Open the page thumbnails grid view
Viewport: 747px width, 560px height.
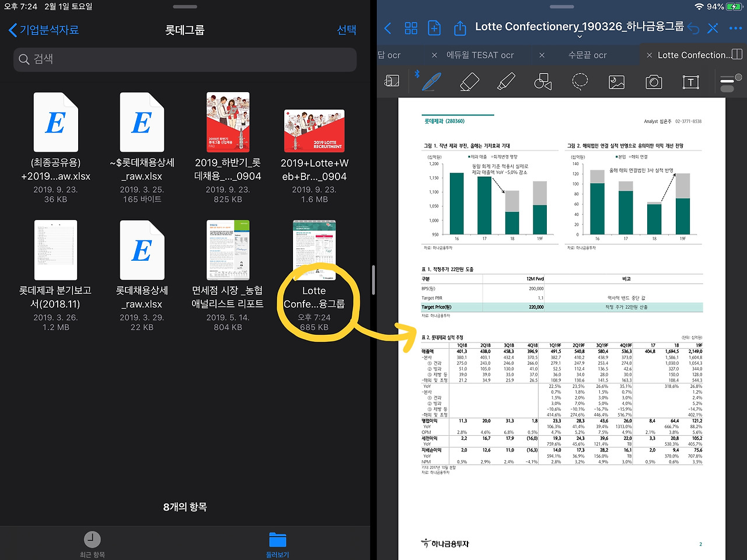[x=411, y=28]
